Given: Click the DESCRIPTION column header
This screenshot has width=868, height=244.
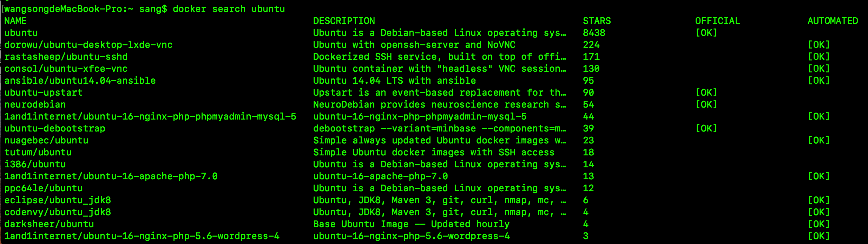Looking at the screenshot, I should pyautogui.click(x=344, y=21).
